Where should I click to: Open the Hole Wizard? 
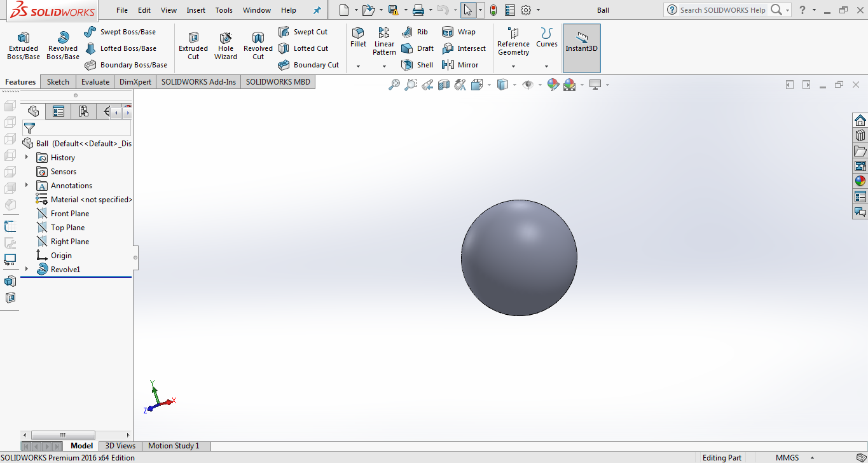(x=226, y=45)
